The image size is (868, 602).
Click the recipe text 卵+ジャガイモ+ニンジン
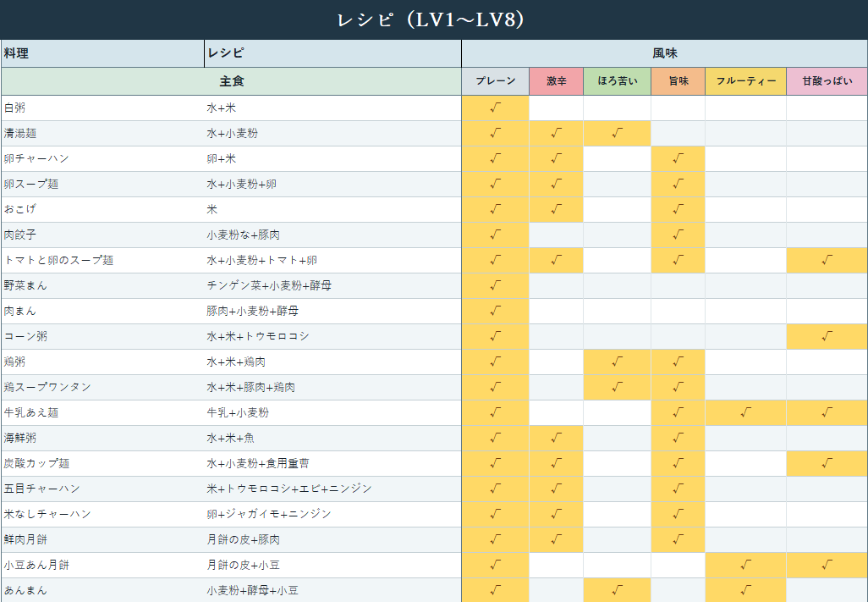click(x=269, y=514)
